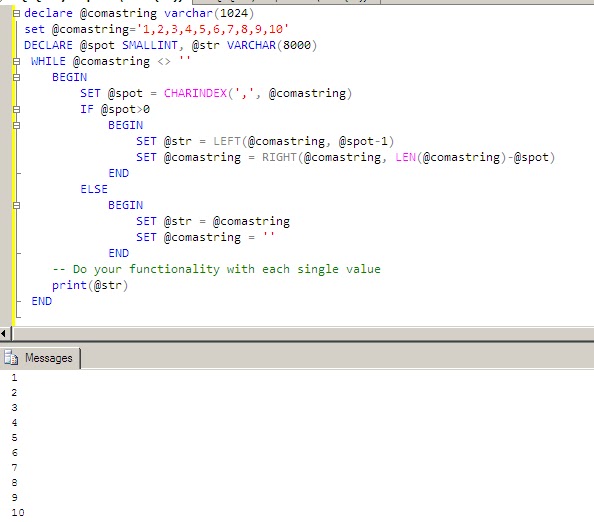The height and width of the screenshot is (522, 594).
Task: Collapse the BEGIN block after WHILE
Action: (x=16, y=77)
